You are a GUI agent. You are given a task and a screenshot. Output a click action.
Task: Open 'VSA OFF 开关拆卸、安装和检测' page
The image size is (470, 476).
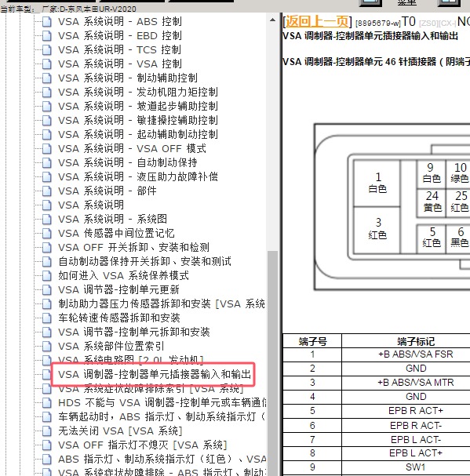point(133,248)
